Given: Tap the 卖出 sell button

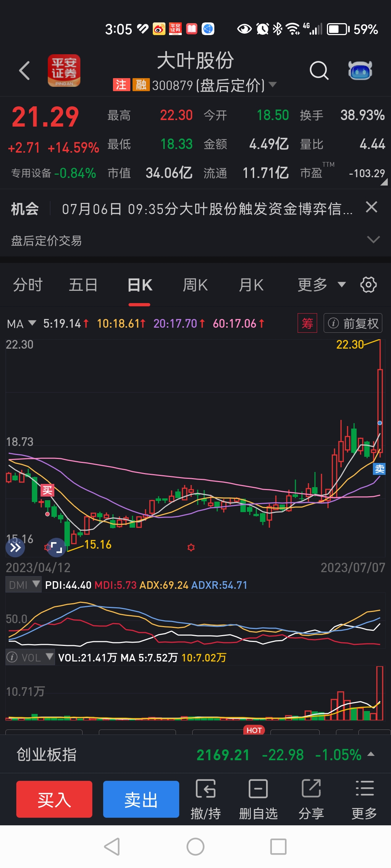Looking at the screenshot, I should tap(141, 799).
